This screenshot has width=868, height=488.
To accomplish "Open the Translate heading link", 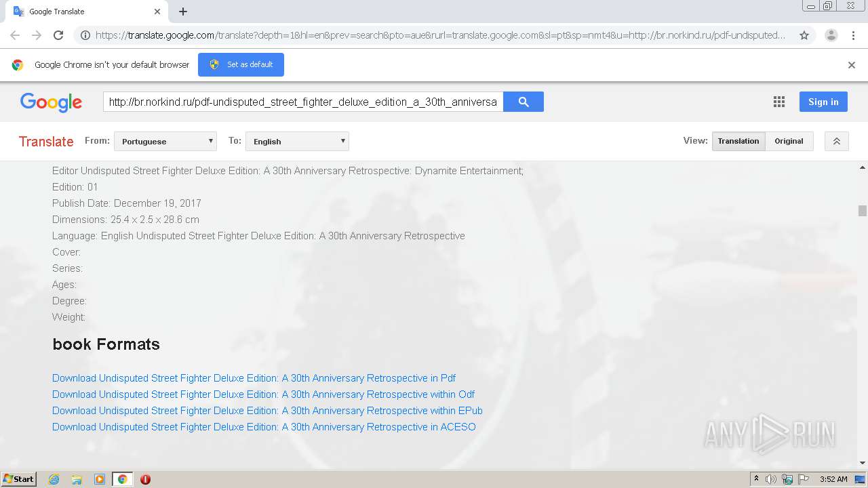I will pyautogui.click(x=46, y=141).
